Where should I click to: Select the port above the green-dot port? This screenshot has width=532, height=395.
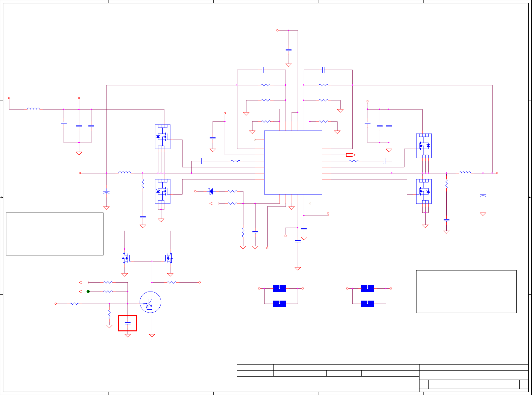84,282
